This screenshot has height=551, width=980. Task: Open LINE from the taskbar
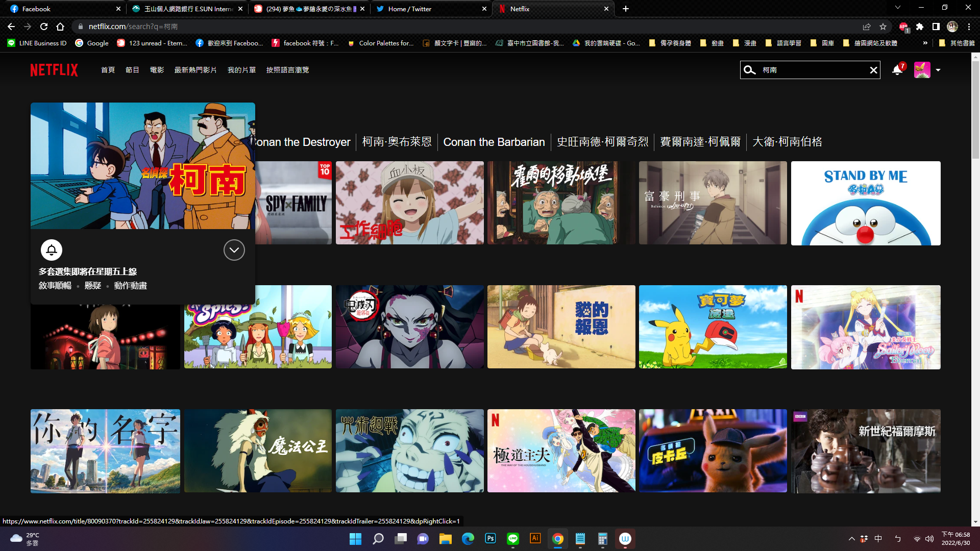tap(512, 539)
